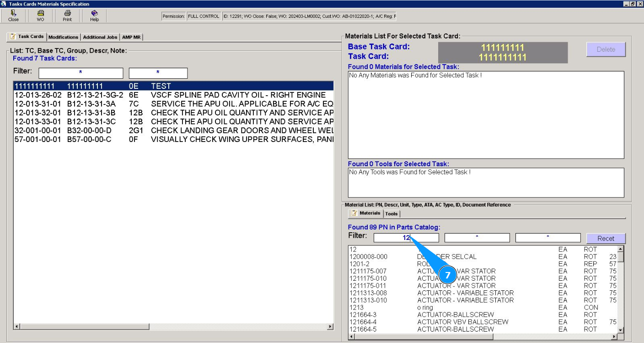644x343 pixels.
Task: Click parts catalog scroll down arrow
Action: pos(620,330)
